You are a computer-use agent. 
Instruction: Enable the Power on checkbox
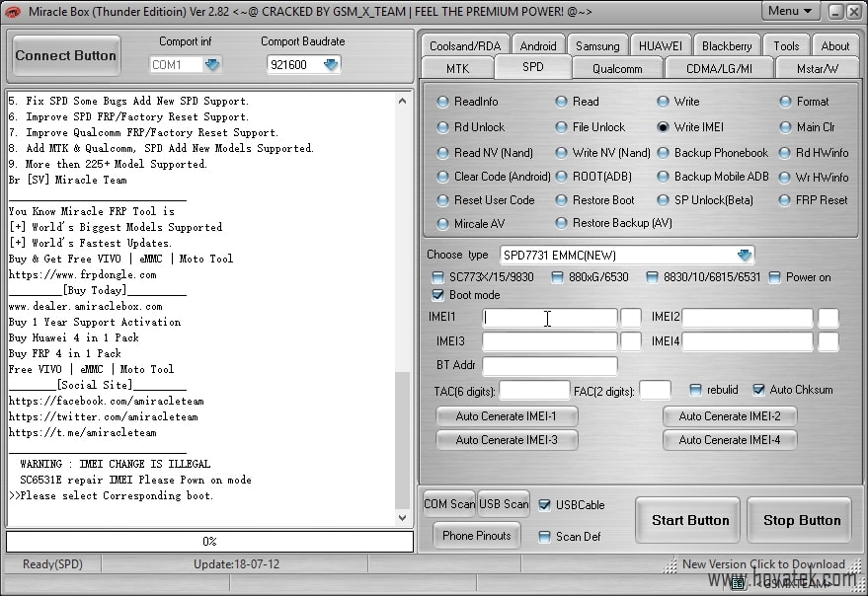(x=774, y=277)
